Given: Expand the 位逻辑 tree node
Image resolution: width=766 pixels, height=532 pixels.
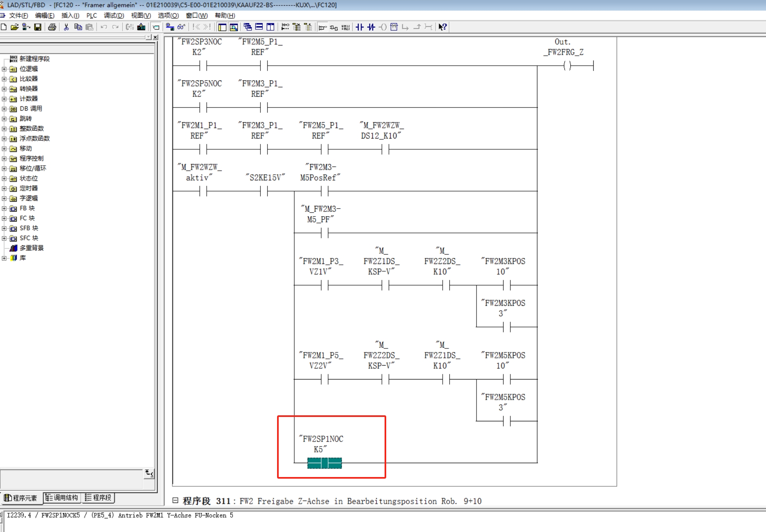Looking at the screenshot, I should (x=4, y=69).
